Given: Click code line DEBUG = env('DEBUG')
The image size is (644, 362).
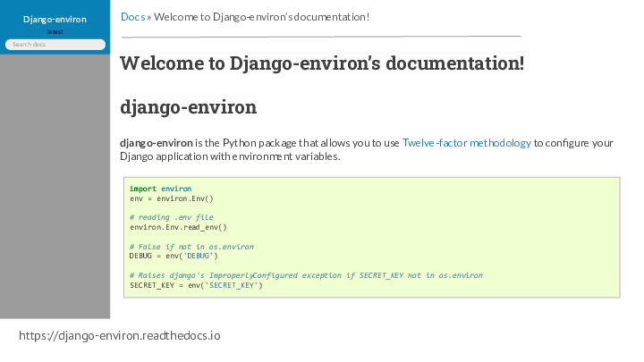Looking at the screenshot, I should point(174,257).
